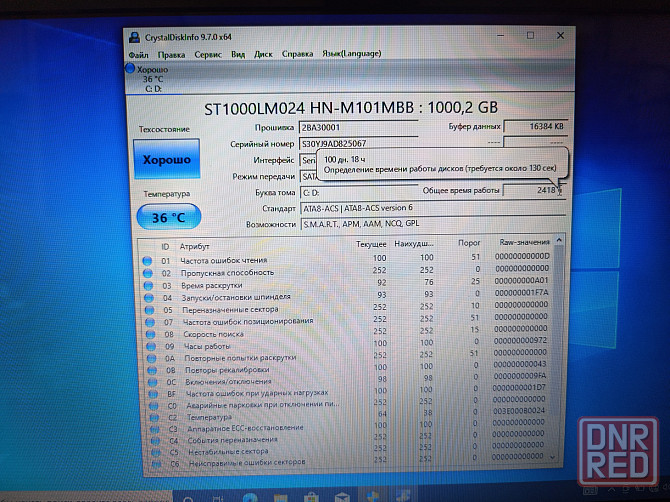Screen dimensions: 670x502
Task: Click the Raw-значения column header
Action: 524,242
